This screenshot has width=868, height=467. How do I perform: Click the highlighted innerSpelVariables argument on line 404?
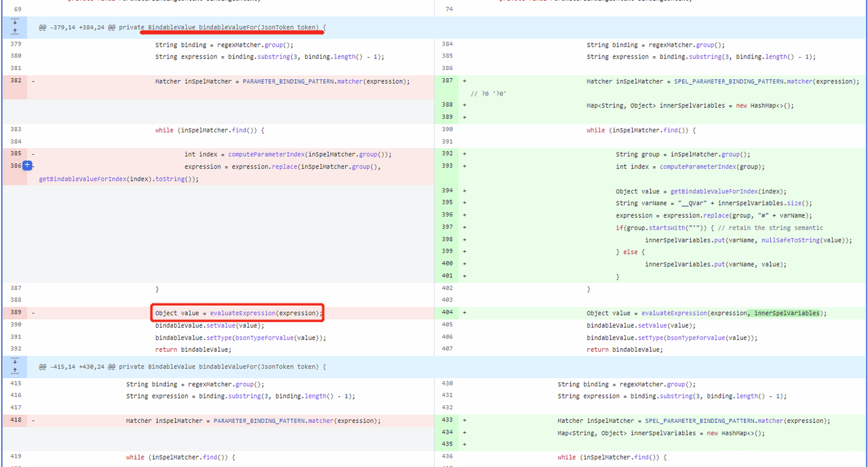(x=784, y=313)
